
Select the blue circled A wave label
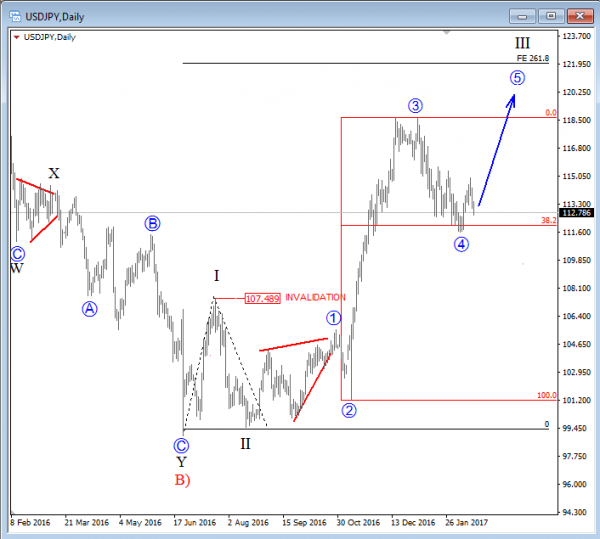click(x=90, y=309)
